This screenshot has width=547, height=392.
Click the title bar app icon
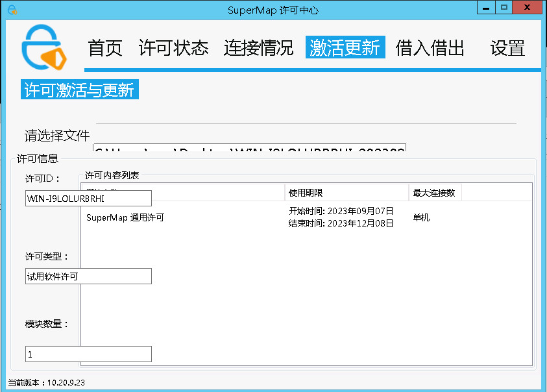(x=12, y=10)
